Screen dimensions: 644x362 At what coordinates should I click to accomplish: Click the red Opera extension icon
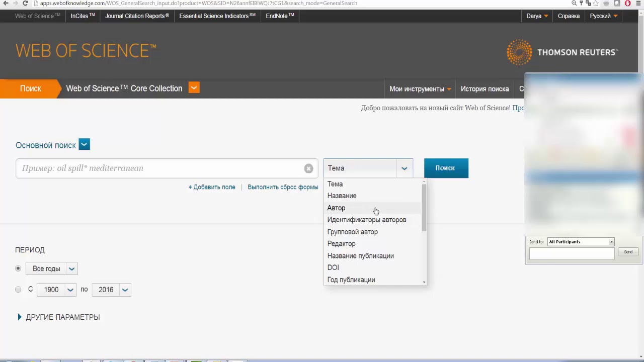(x=627, y=3)
